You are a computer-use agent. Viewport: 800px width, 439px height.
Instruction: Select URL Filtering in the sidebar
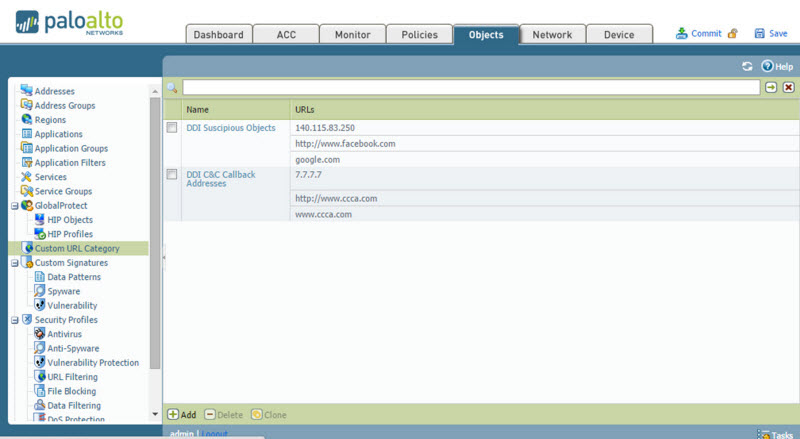73,377
